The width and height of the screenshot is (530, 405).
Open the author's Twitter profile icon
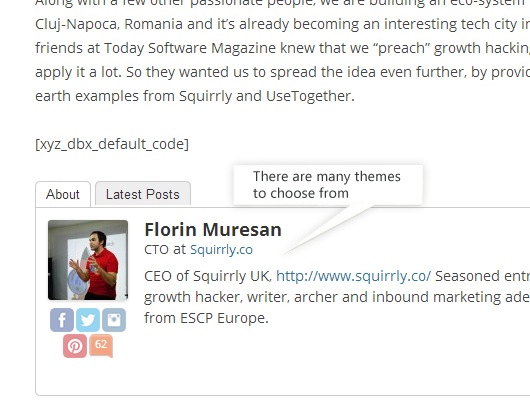(x=88, y=320)
